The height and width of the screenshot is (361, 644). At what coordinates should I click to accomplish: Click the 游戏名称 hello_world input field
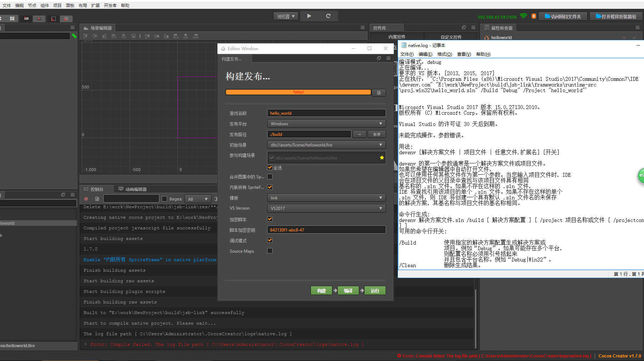coord(326,113)
